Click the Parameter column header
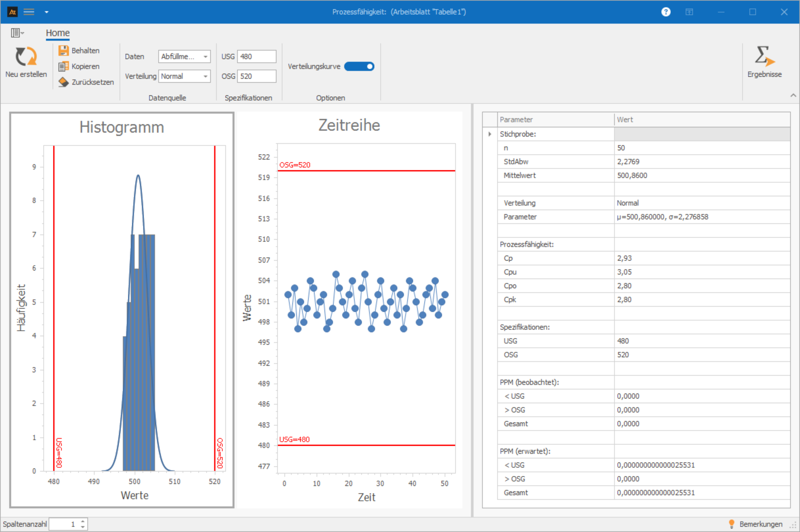Image resolution: width=800 pixels, height=532 pixels. [x=556, y=120]
